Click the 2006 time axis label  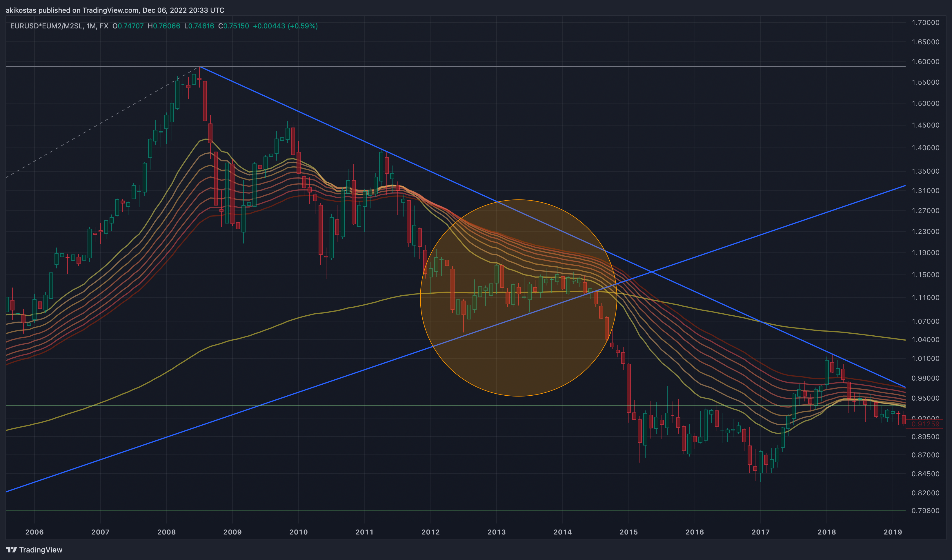(34, 532)
